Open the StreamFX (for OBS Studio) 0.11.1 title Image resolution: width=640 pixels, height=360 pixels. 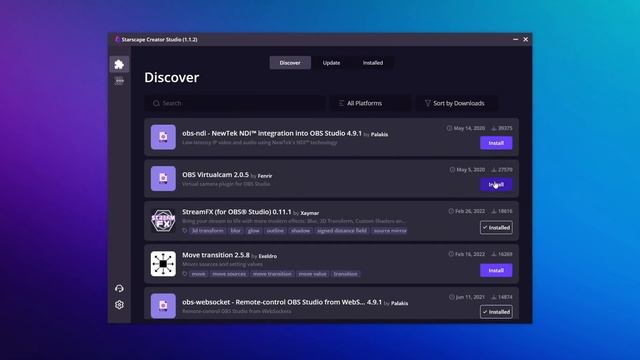click(x=237, y=212)
